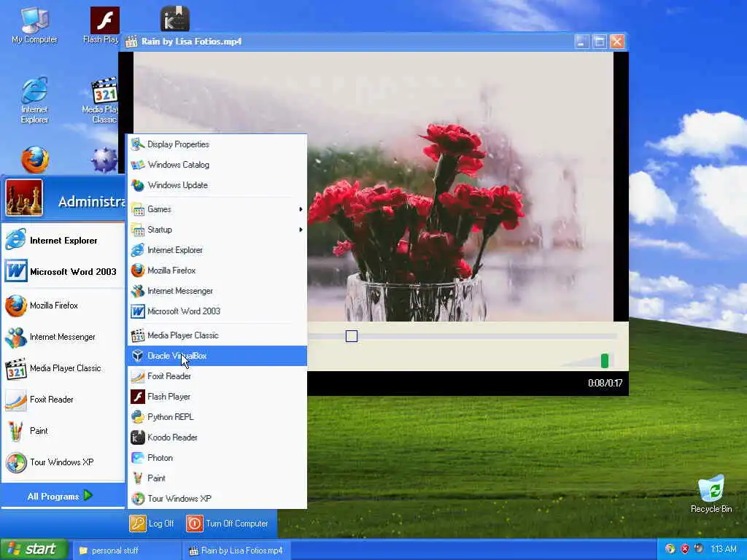Open Recycle Bin on desktop

[711, 494]
